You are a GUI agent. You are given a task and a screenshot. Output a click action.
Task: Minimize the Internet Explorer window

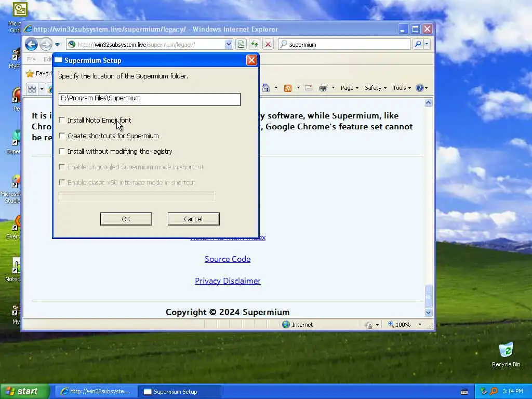coord(403,29)
